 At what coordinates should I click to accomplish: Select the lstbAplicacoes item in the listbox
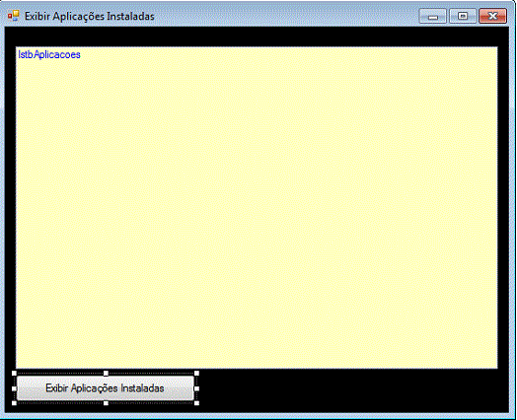click(49, 54)
